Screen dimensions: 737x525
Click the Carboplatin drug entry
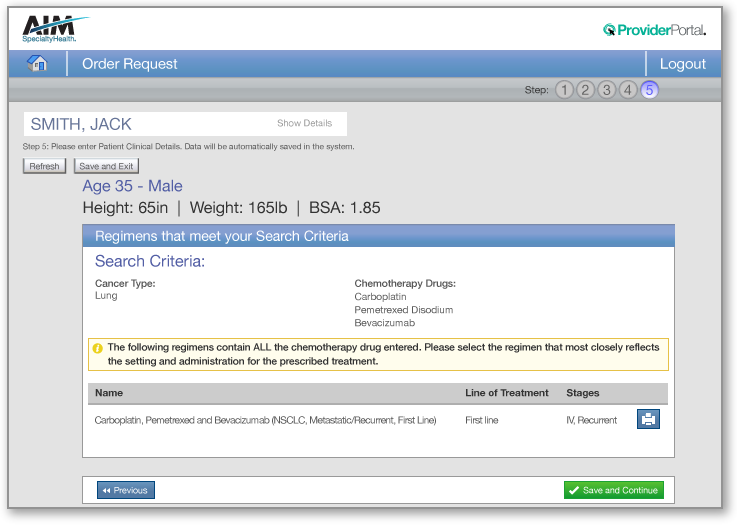[x=380, y=297]
